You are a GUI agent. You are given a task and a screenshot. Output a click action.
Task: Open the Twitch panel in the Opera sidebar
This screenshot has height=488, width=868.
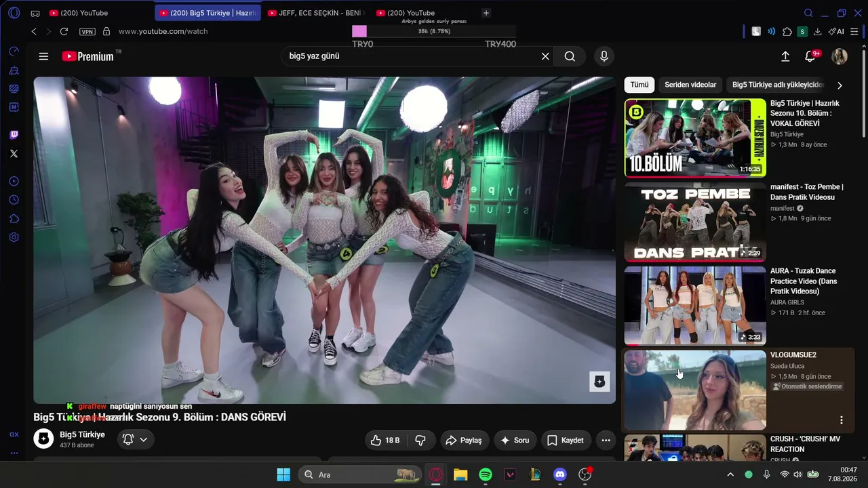tap(14, 135)
